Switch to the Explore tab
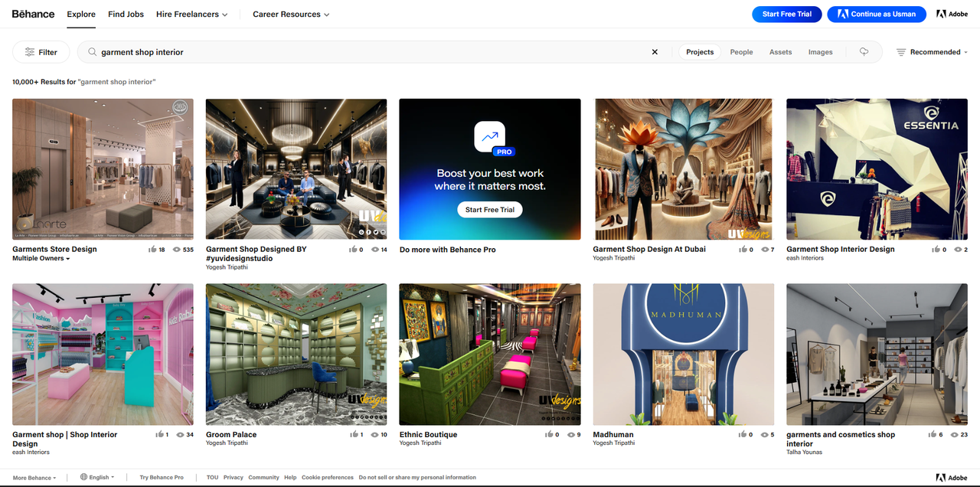This screenshot has width=980, height=487. click(x=80, y=13)
